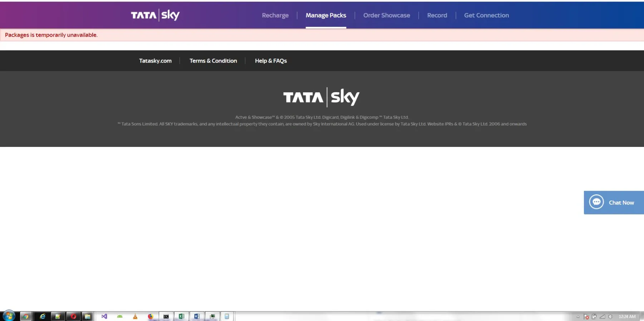Open Visual Studio from the taskbar

click(104, 316)
